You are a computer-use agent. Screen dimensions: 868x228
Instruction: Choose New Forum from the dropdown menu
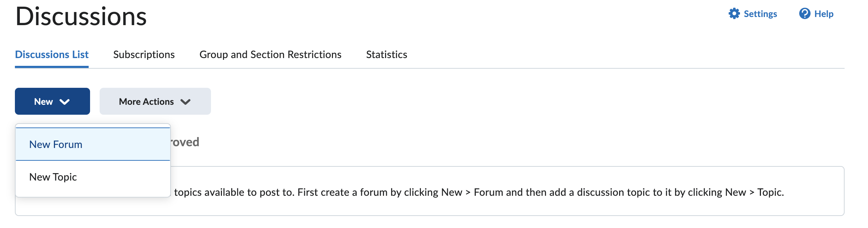click(x=56, y=144)
